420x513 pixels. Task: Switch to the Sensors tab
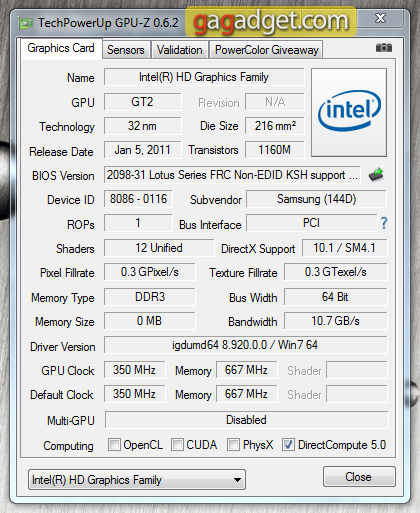(126, 50)
